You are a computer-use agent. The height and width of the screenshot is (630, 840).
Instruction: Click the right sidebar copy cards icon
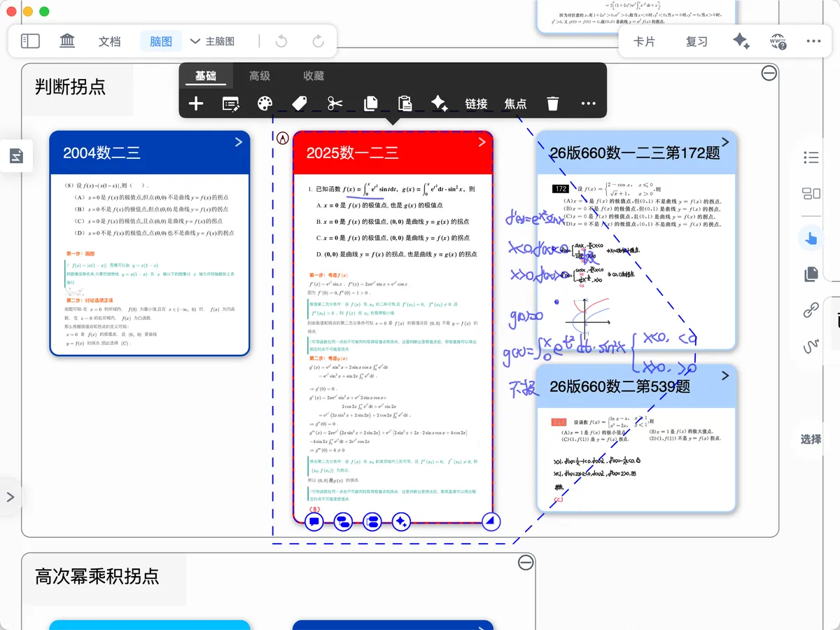[x=811, y=274]
